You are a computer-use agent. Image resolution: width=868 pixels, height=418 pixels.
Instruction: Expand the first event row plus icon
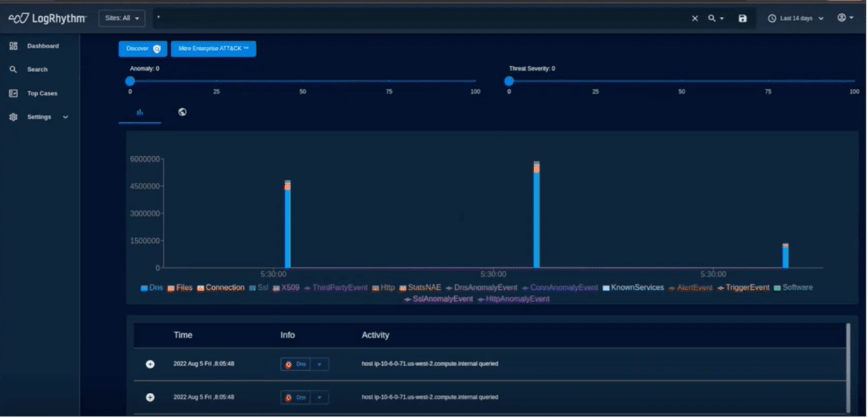[150, 364]
